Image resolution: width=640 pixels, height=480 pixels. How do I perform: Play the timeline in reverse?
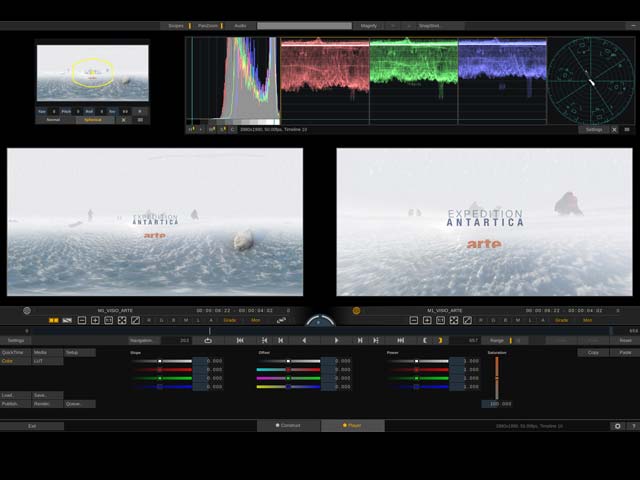[x=304, y=340]
